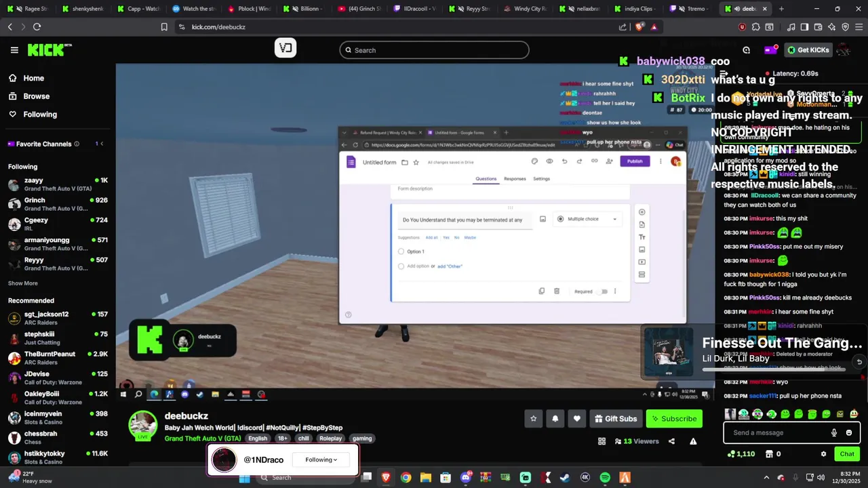This screenshot has height=488, width=868.
Task: Switch to the indiya Clips tab
Action: coord(637,9)
